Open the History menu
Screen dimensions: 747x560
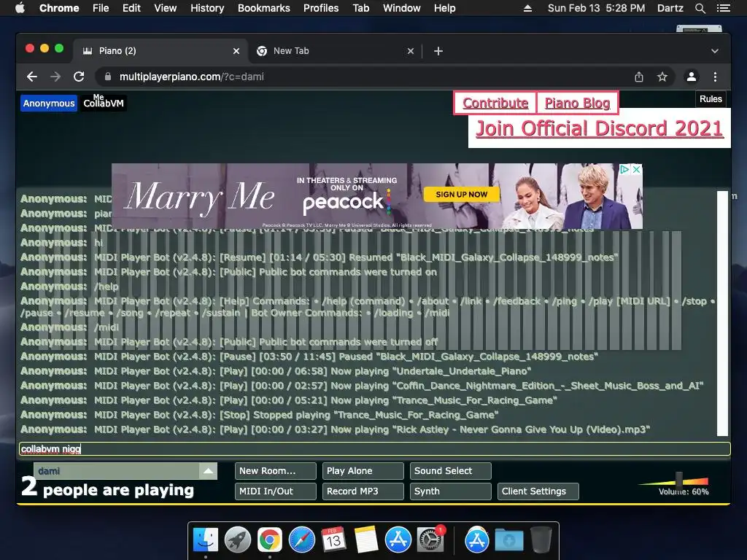[207, 8]
